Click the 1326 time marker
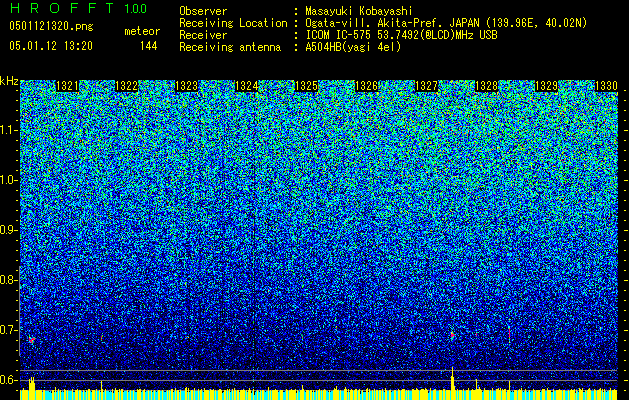Viewport: 629px width, 400px height. tap(366, 86)
